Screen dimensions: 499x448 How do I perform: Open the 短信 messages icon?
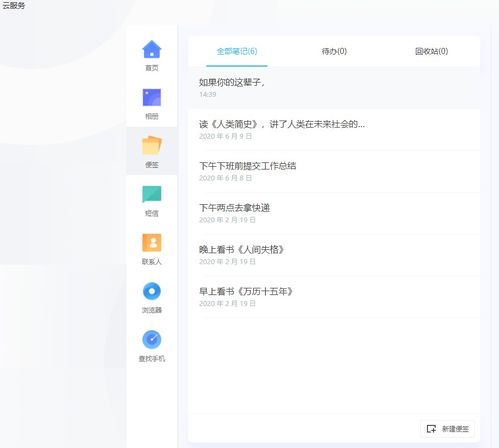[152, 194]
